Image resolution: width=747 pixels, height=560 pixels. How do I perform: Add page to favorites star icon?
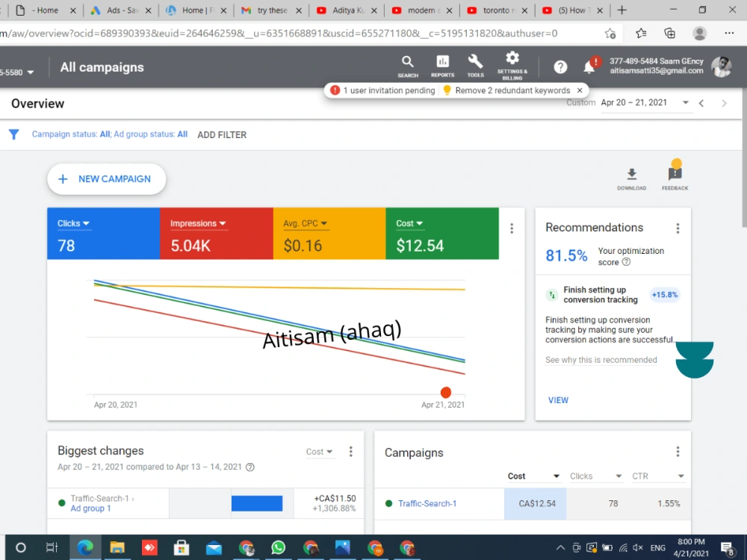[610, 34]
